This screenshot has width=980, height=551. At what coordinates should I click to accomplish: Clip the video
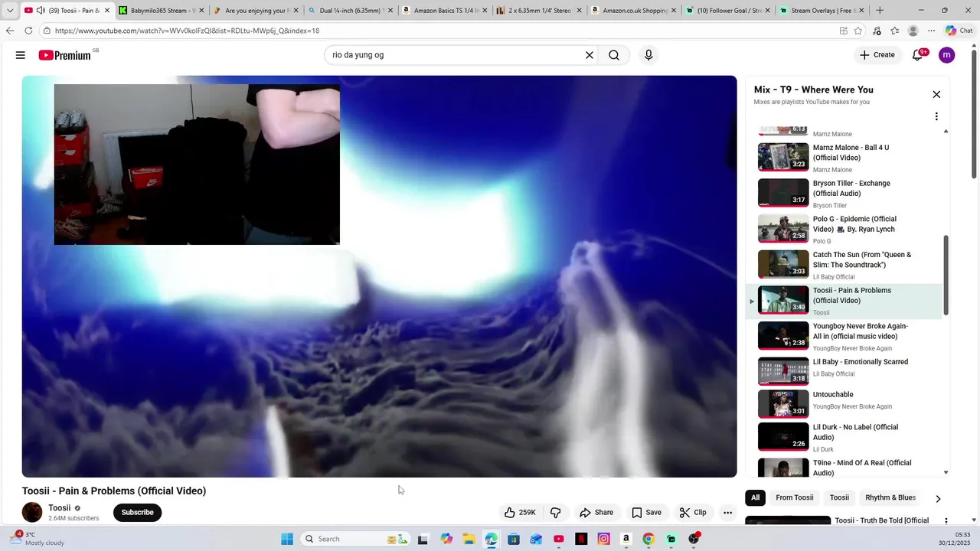click(x=693, y=513)
